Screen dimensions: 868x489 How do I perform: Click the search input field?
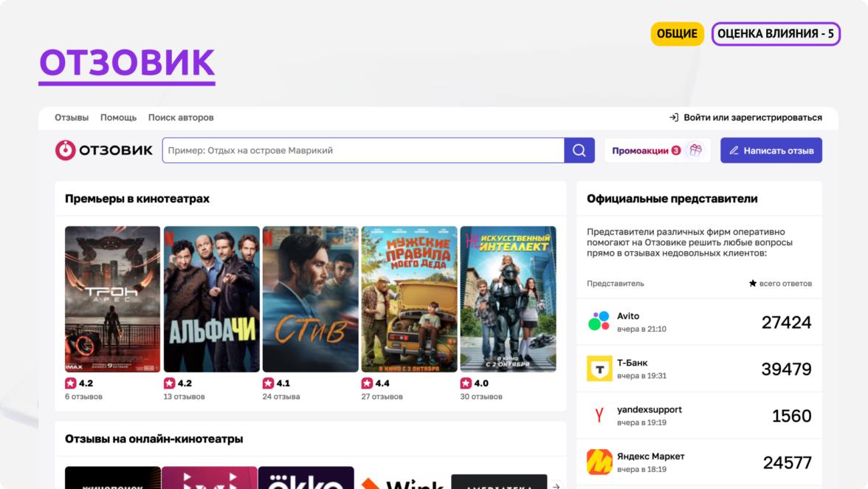click(363, 150)
